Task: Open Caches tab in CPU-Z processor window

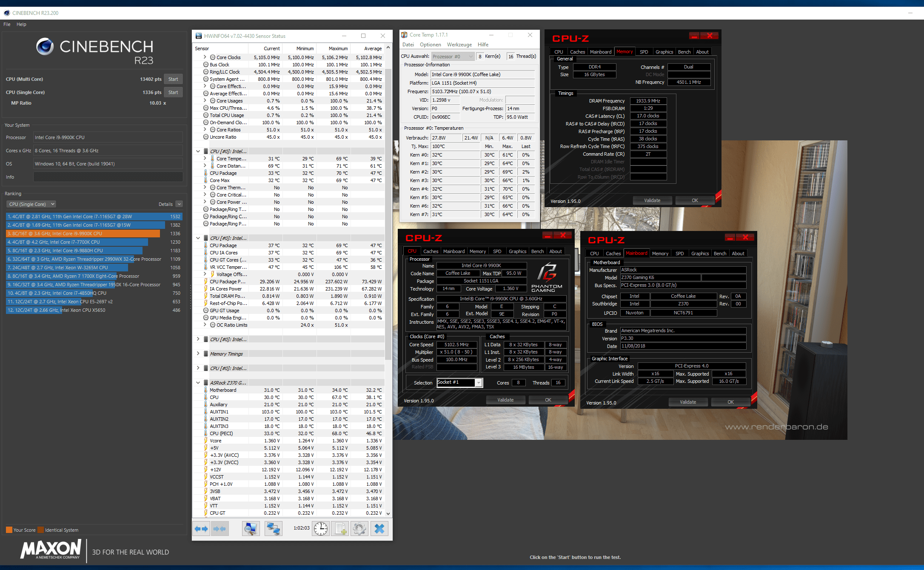Action: click(x=431, y=251)
